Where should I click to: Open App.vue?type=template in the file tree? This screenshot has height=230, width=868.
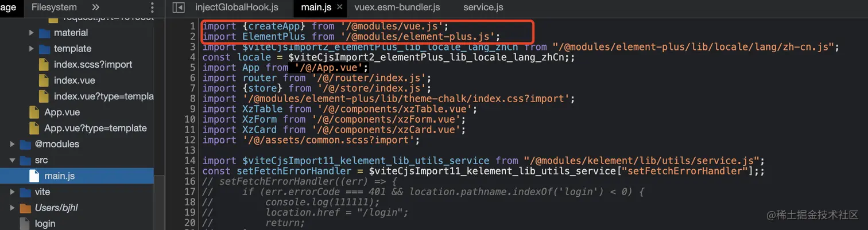tap(96, 128)
